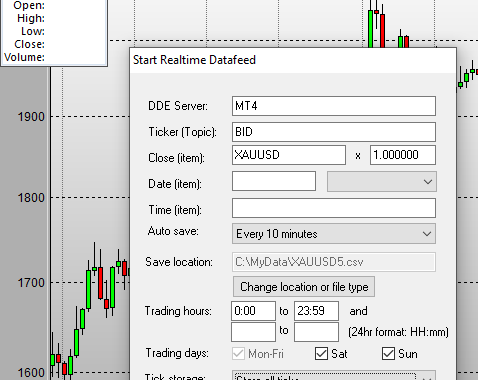Toggle the Sun trading day checkbox
Viewport: 478px width, 380px height.
388,354
